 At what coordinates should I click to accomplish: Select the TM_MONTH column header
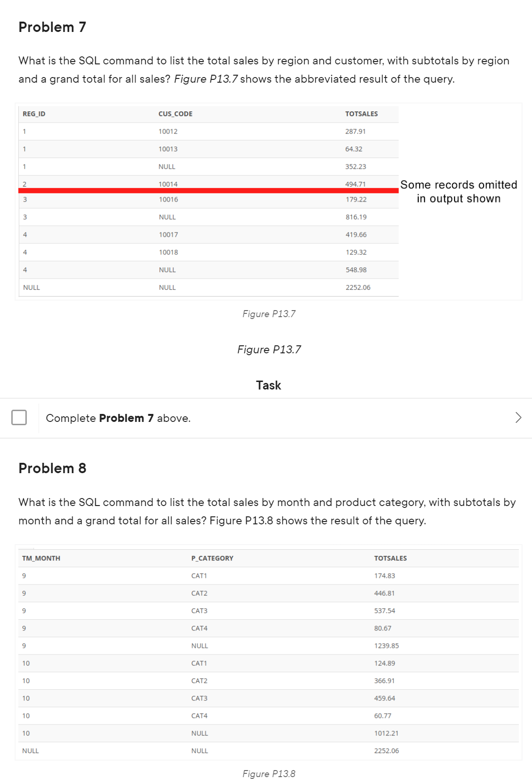pyautogui.click(x=41, y=558)
